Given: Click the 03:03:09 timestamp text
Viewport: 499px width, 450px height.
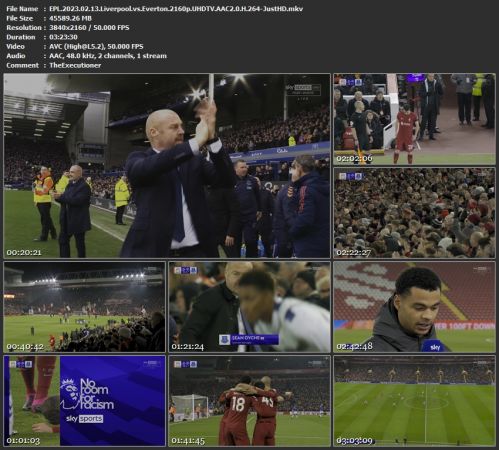Looking at the screenshot, I should pos(354,441).
